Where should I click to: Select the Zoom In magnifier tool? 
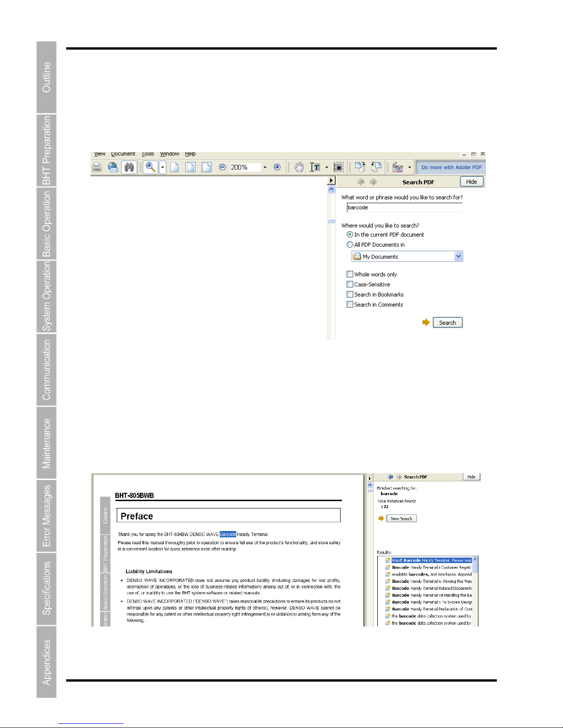click(x=150, y=167)
